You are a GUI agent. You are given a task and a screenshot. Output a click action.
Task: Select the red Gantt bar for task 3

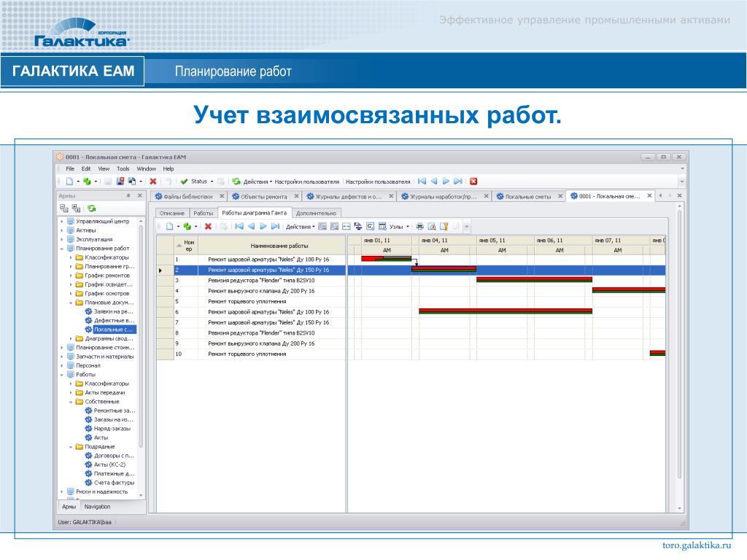pyautogui.click(x=534, y=279)
